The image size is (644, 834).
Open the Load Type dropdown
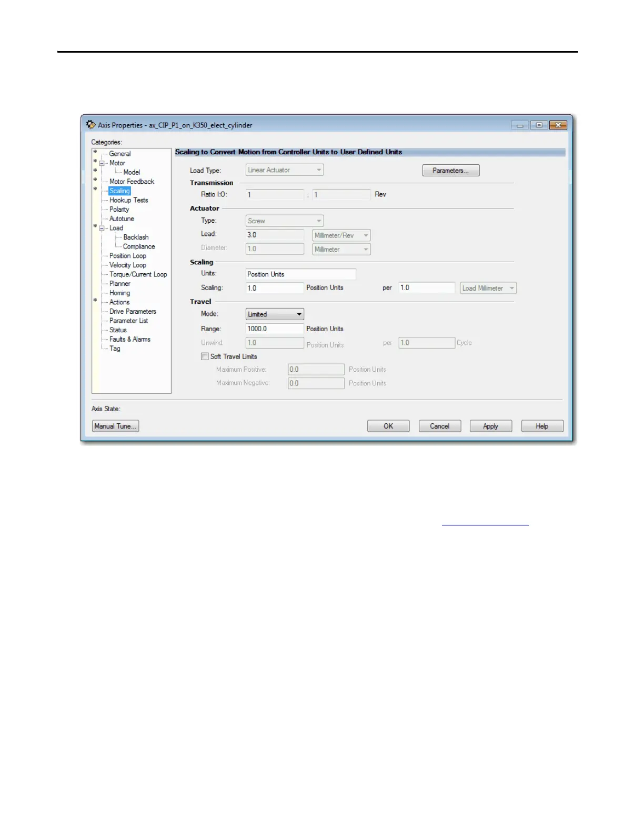(285, 170)
